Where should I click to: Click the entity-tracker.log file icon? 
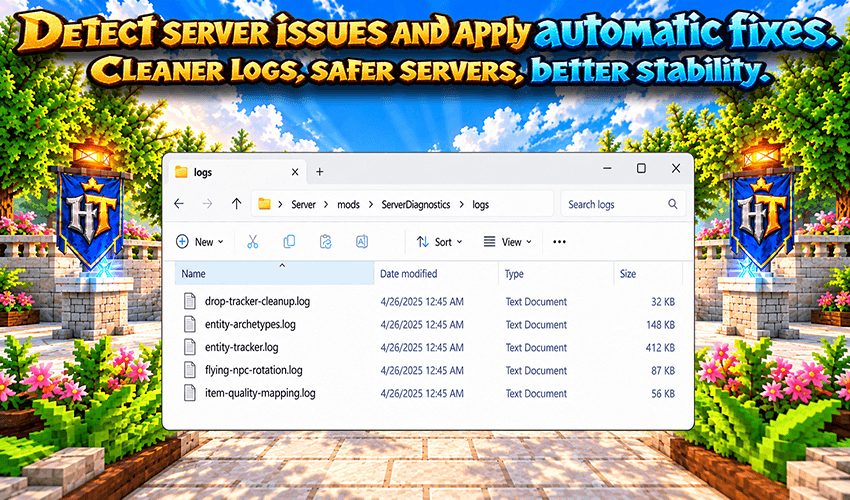(x=190, y=347)
